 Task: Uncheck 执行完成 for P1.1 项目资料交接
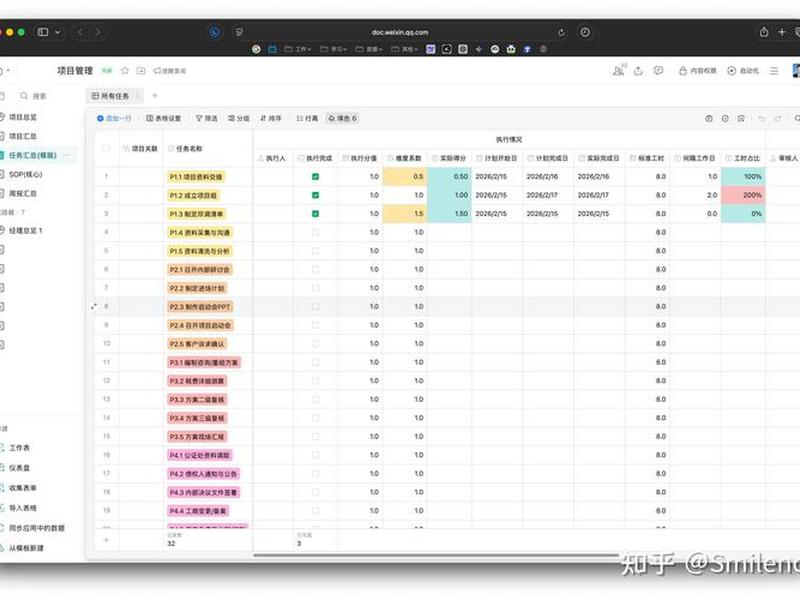click(x=315, y=177)
